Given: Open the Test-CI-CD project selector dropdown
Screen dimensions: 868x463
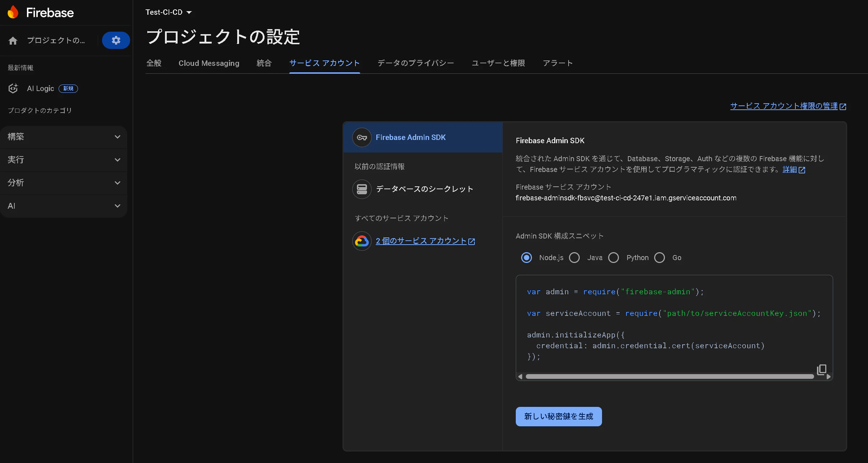Looking at the screenshot, I should (169, 12).
